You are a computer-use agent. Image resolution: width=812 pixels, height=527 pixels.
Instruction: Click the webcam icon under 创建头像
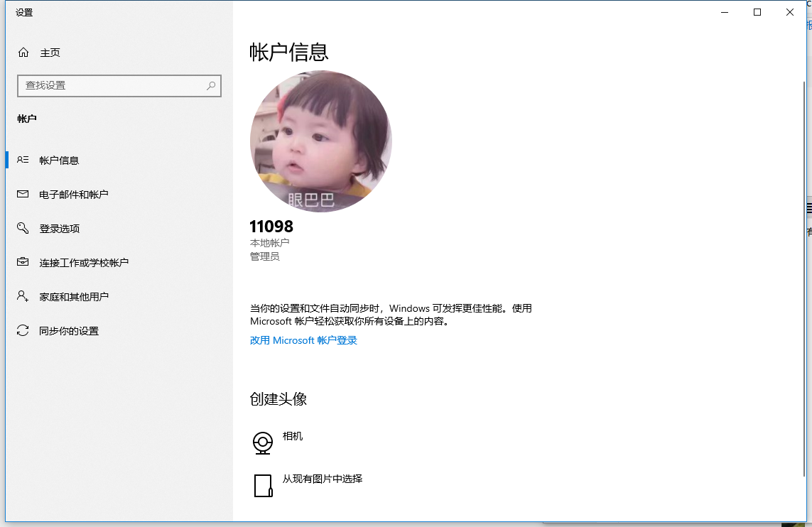263,443
